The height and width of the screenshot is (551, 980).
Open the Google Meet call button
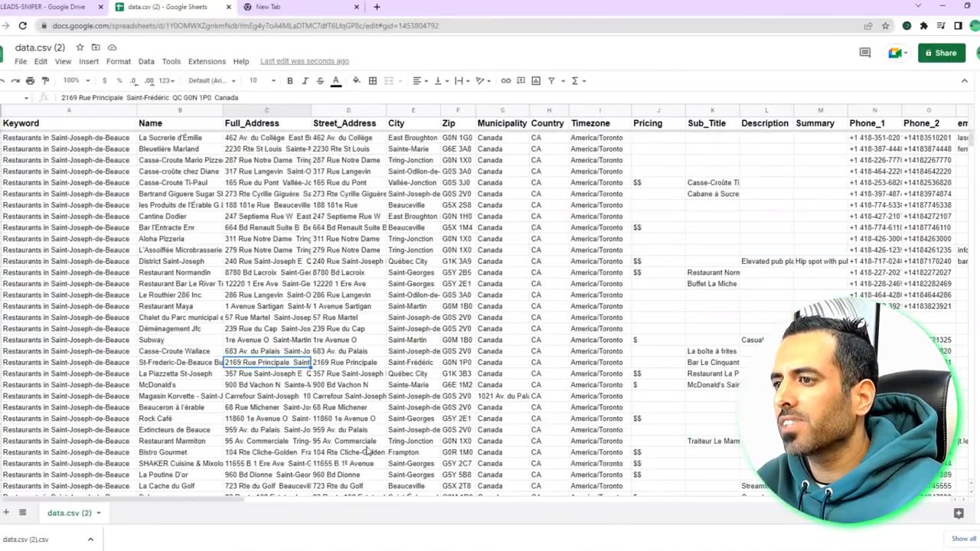(x=897, y=53)
